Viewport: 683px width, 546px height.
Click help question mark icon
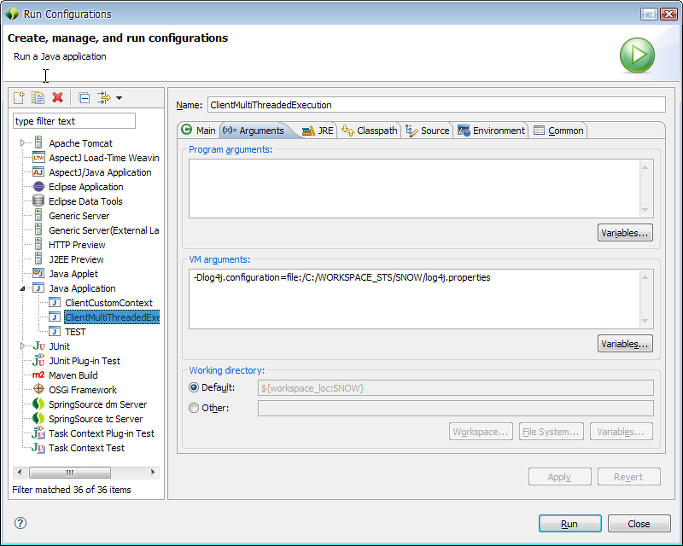[x=20, y=523]
